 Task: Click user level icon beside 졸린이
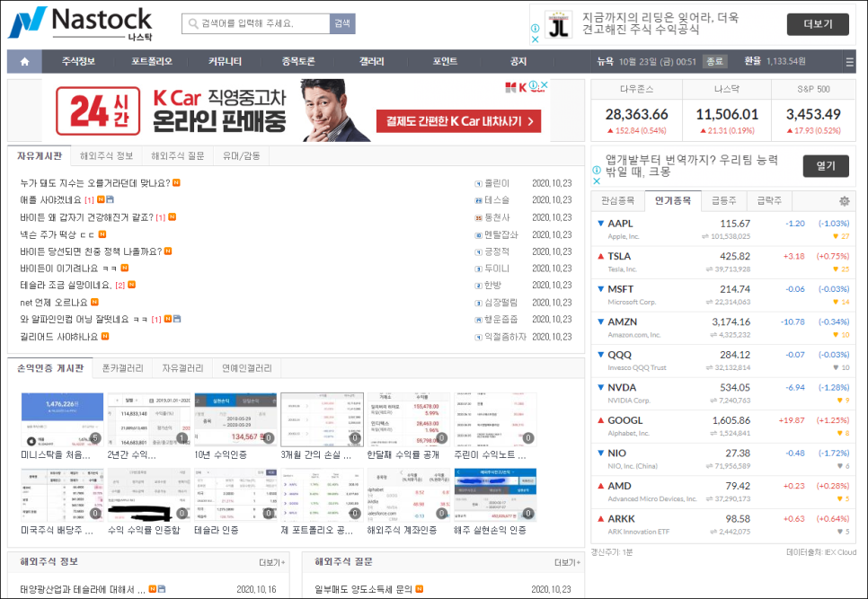478,183
